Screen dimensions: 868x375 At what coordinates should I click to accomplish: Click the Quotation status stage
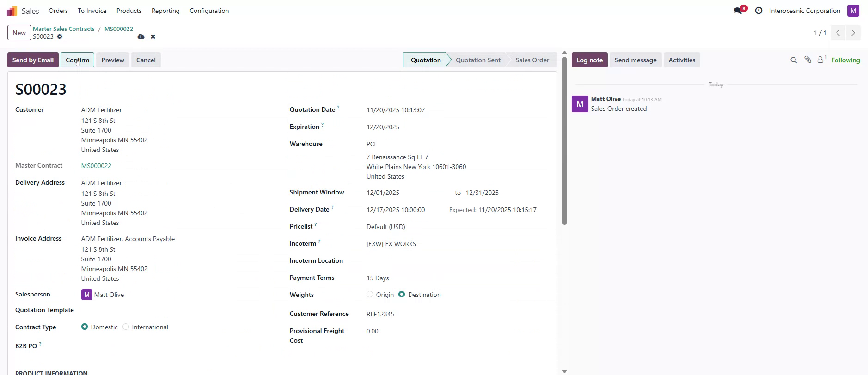coord(426,60)
